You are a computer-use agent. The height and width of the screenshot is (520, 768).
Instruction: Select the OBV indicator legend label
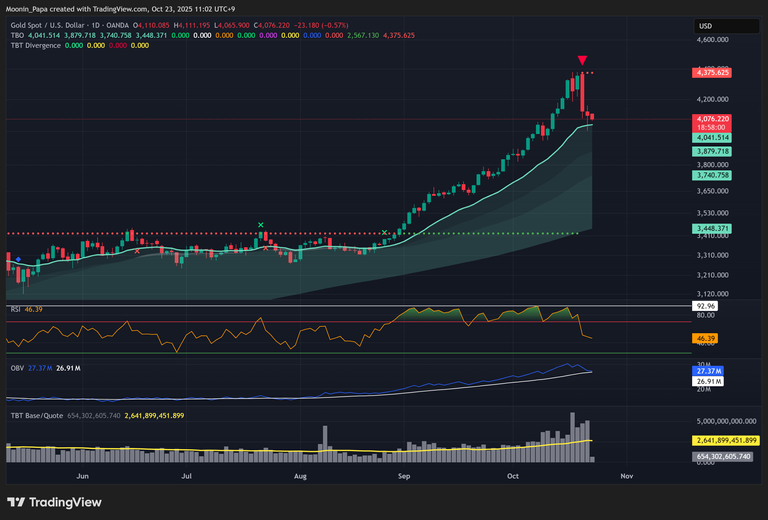[17, 368]
